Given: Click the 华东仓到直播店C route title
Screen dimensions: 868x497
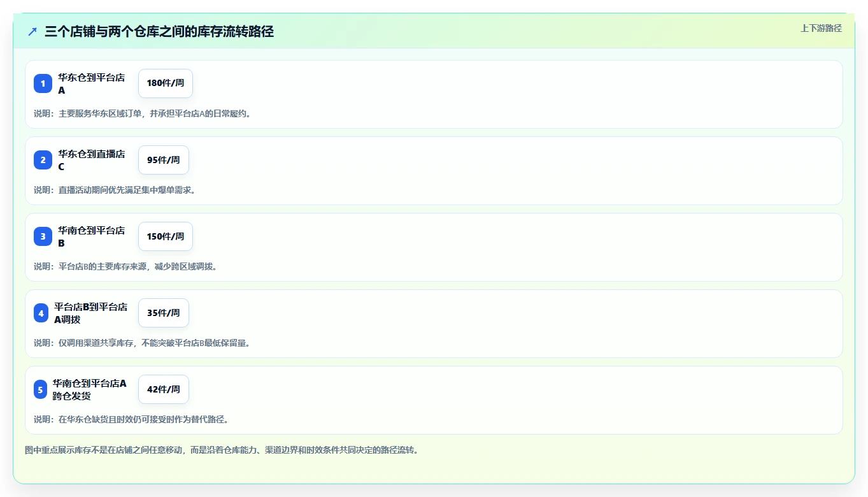Looking at the screenshot, I should pyautogui.click(x=92, y=160).
